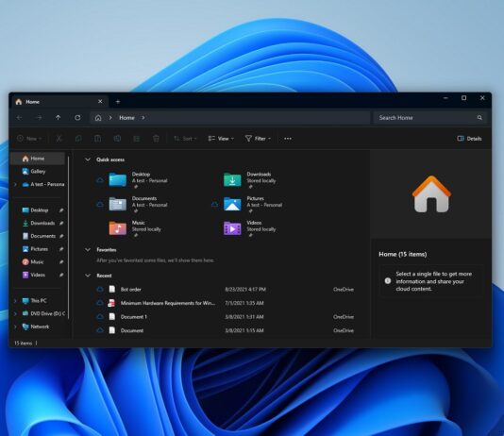Click the Delete trash icon

coord(156,139)
